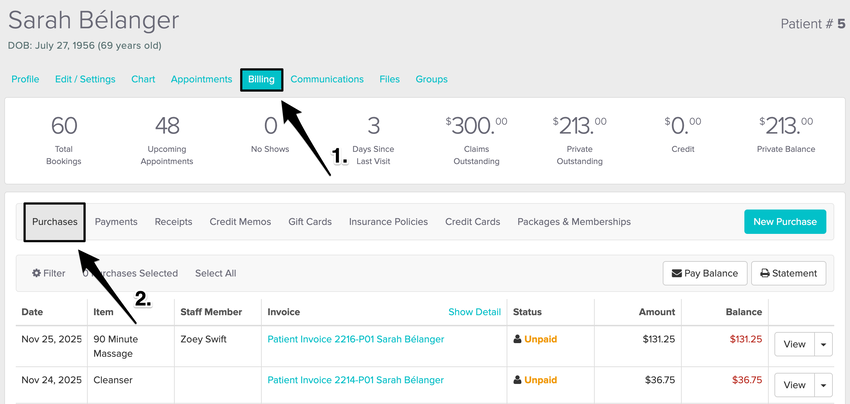Click the Staff Member column header
This screenshot has height=404, width=850.
pos(211,312)
